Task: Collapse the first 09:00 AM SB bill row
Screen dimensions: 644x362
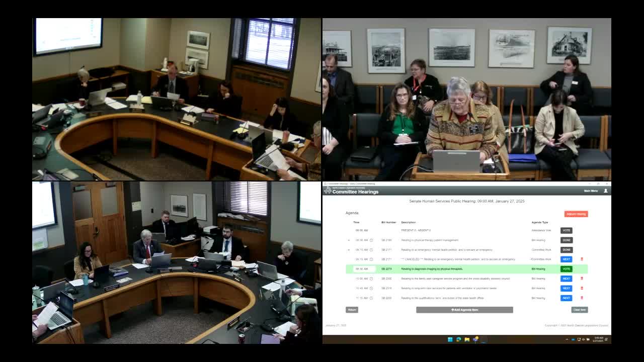Action: click(349, 240)
